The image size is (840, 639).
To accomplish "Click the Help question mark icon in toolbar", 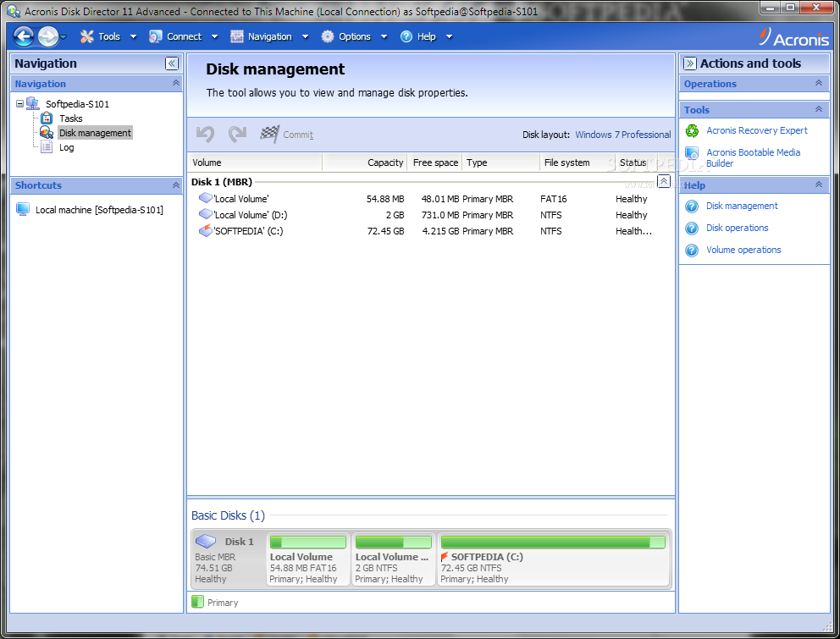I will 406,36.
